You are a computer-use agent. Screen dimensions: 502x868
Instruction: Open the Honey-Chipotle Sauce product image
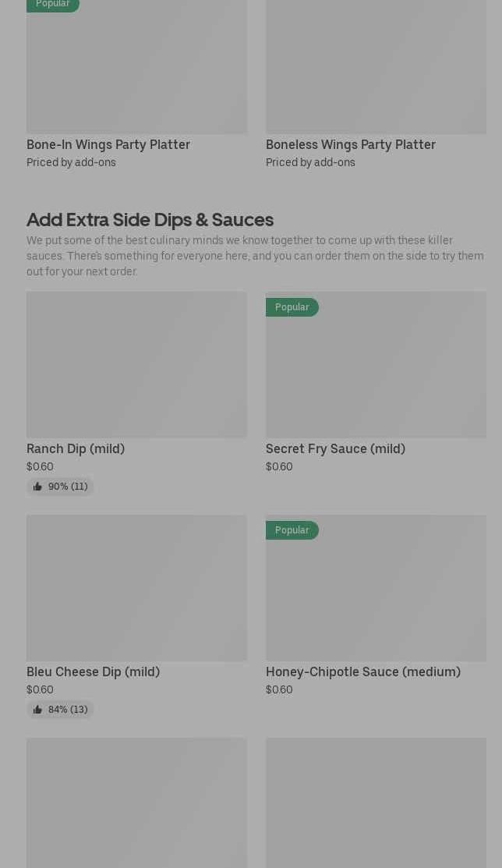point(376,597)
